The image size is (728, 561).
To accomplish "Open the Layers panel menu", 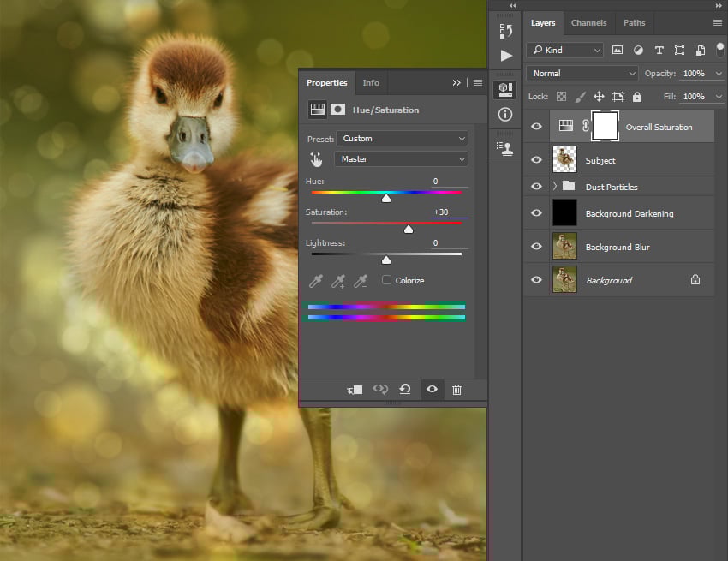I will 717,23.
